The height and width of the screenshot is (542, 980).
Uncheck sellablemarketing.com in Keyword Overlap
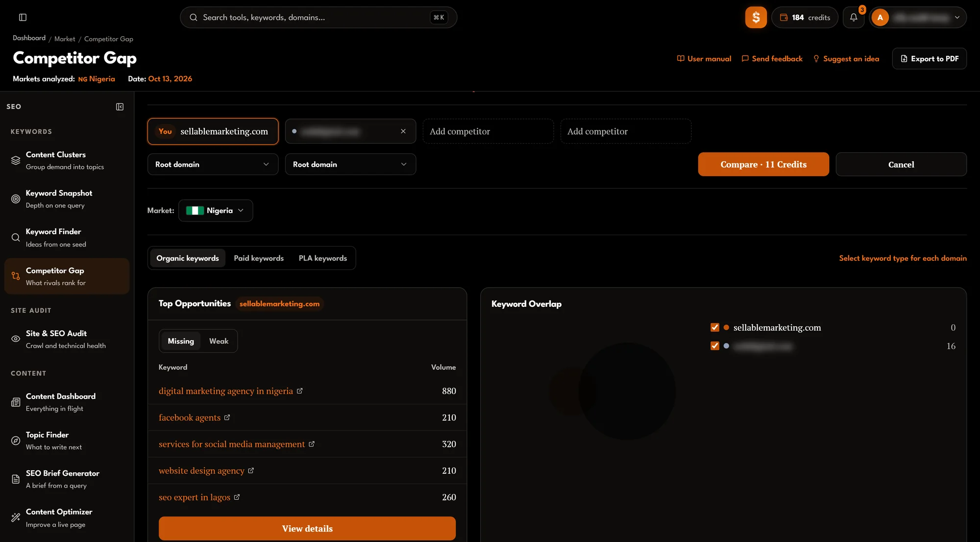[714, 327]
